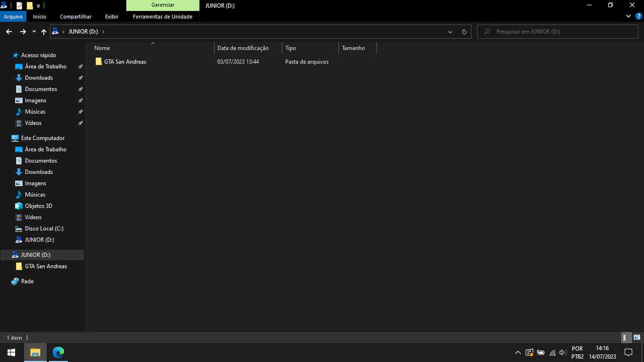This screenshot has width=644, height=362.
Task: Go back with the left arrow button
Action: [9, 32]
